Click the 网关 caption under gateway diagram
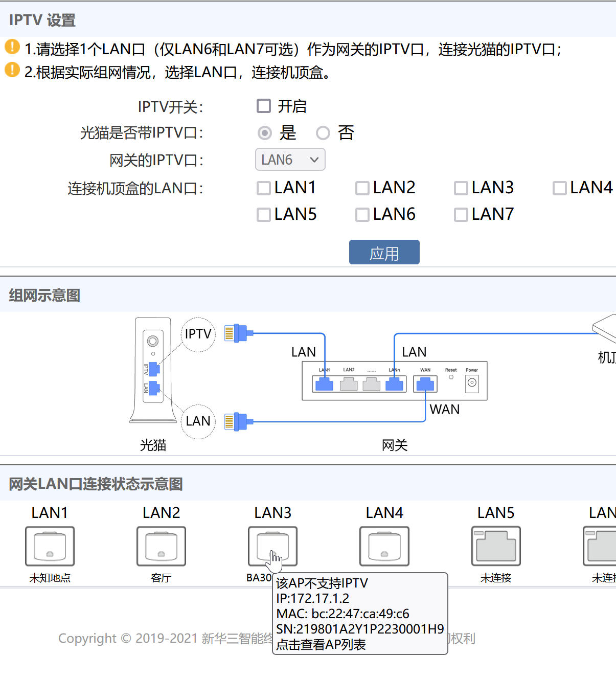Screen dimensions: 616x678 point(395,445)
